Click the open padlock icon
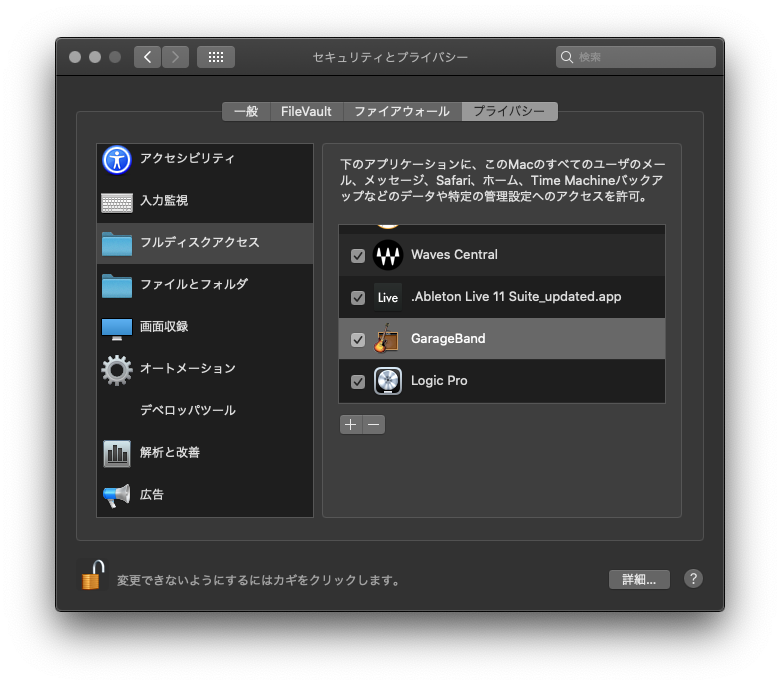This screenshot has width=780, height=685. click(93, 575)
